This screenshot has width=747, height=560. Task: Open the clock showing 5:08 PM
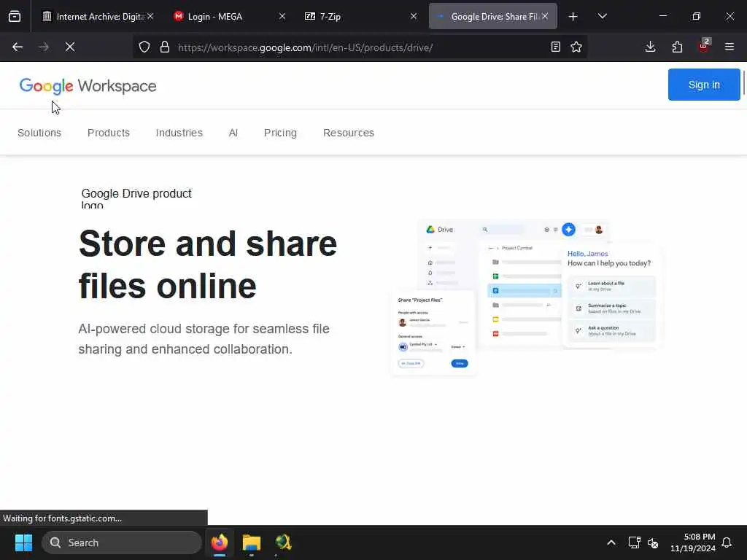click(x=693, y=542)
